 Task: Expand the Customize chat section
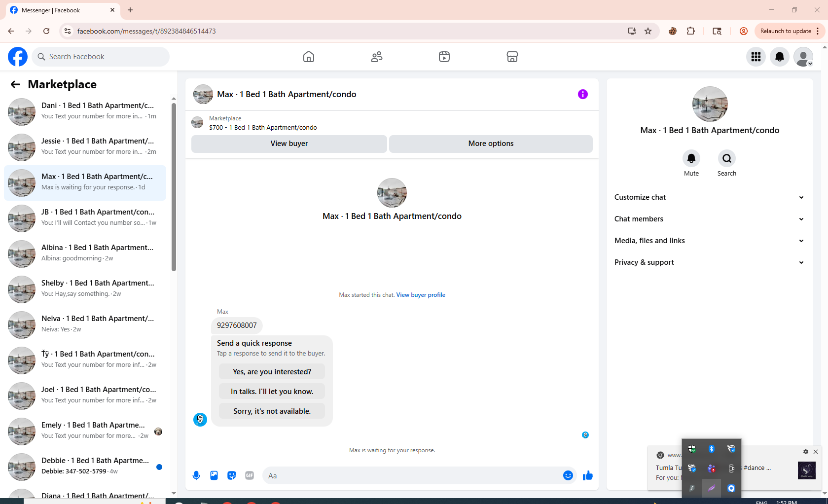(710, 197)
